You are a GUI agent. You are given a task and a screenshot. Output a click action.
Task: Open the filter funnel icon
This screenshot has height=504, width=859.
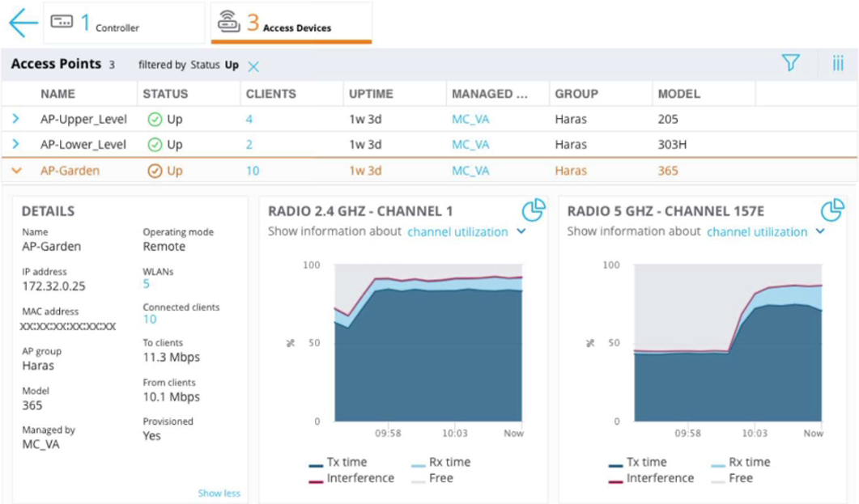790,63
